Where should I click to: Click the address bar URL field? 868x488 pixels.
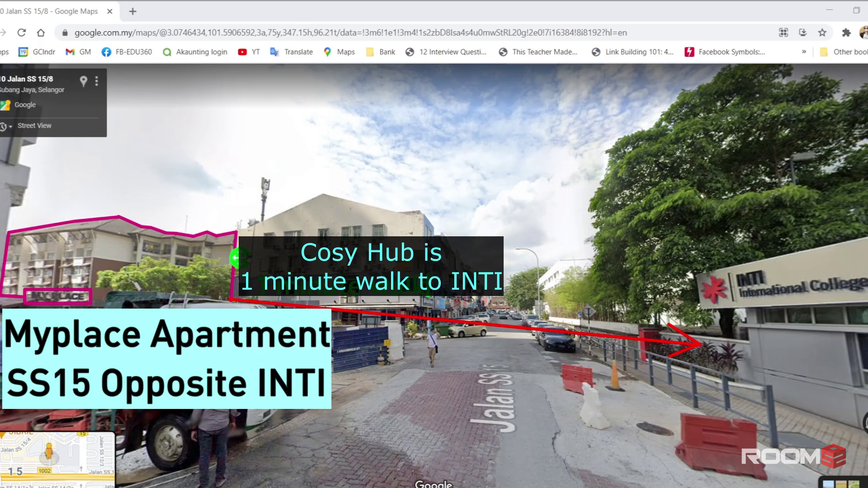tap(350, 33)
